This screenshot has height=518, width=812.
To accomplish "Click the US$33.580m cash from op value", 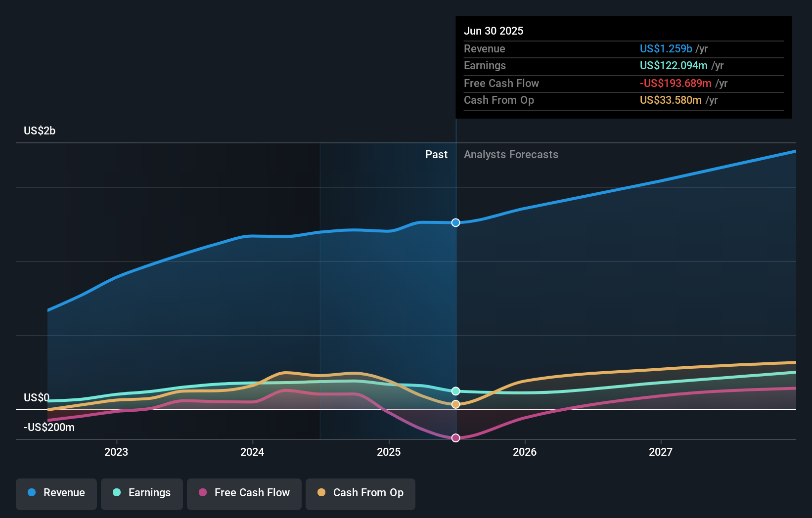I will coord(671,100).
